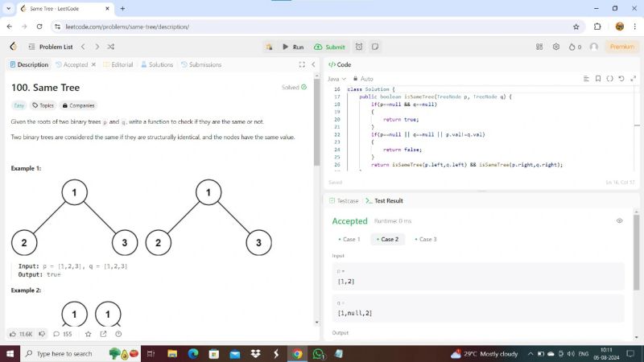Click the bookmark icon in code toolbar

point(598,79)
